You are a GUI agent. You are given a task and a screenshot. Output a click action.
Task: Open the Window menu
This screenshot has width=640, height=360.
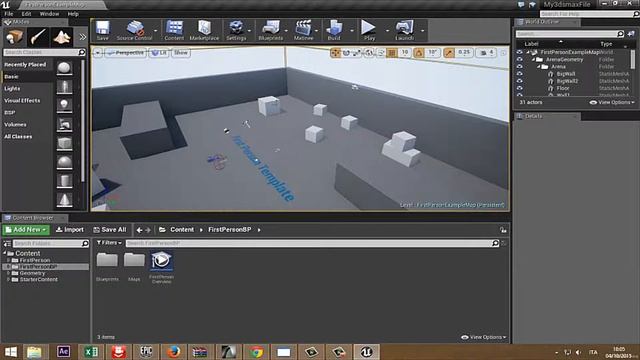[x=49, y=14]
